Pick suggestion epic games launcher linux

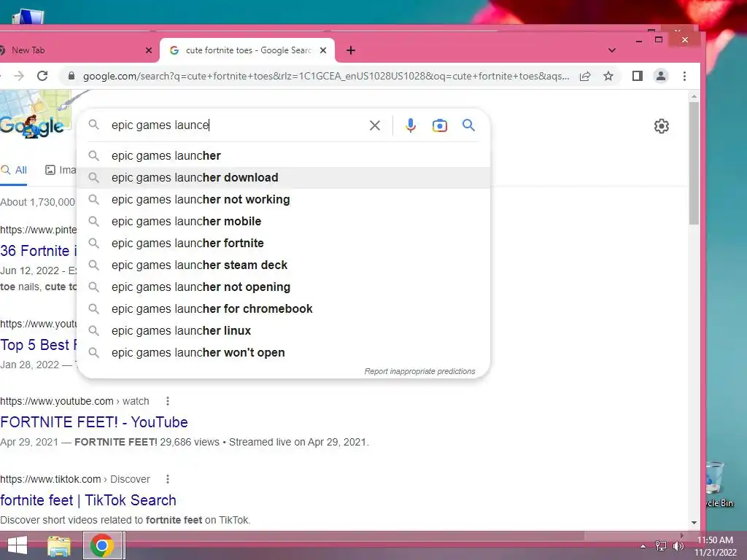(x=284, y=331)
